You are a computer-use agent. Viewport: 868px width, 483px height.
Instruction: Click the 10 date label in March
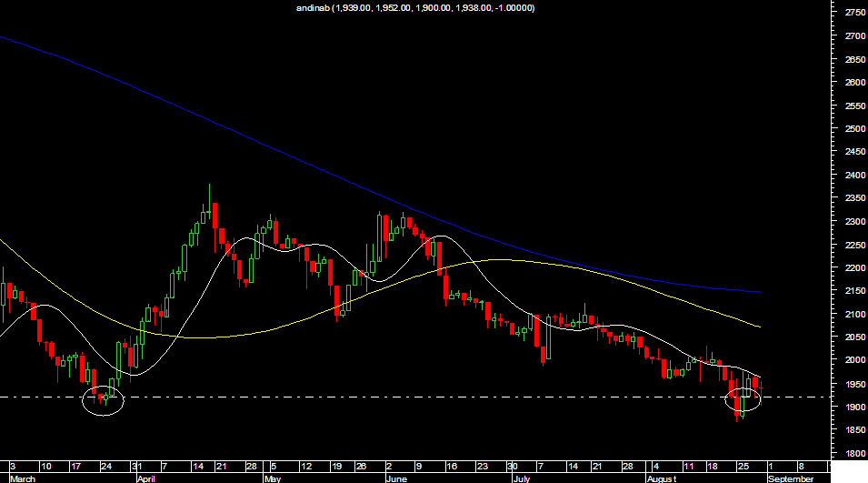46,467
